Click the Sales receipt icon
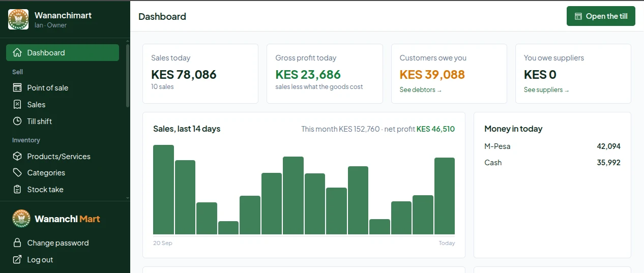Screen dimensions: 644x273 [17, 104]
